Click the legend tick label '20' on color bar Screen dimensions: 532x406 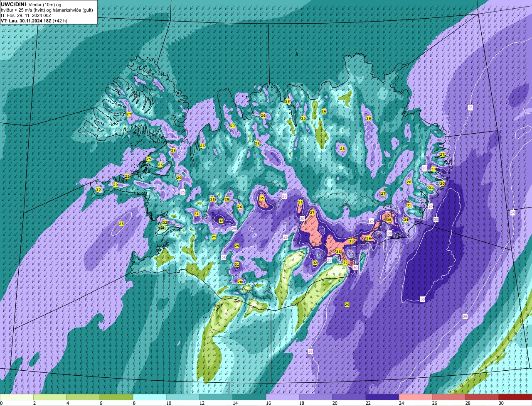pyautogui.click(x=335, y=403)
